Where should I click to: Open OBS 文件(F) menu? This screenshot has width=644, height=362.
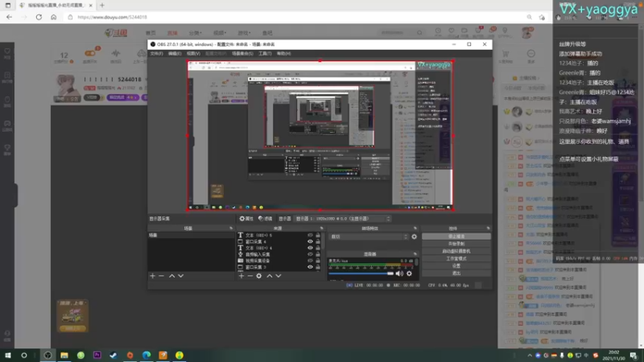point(156,53)
